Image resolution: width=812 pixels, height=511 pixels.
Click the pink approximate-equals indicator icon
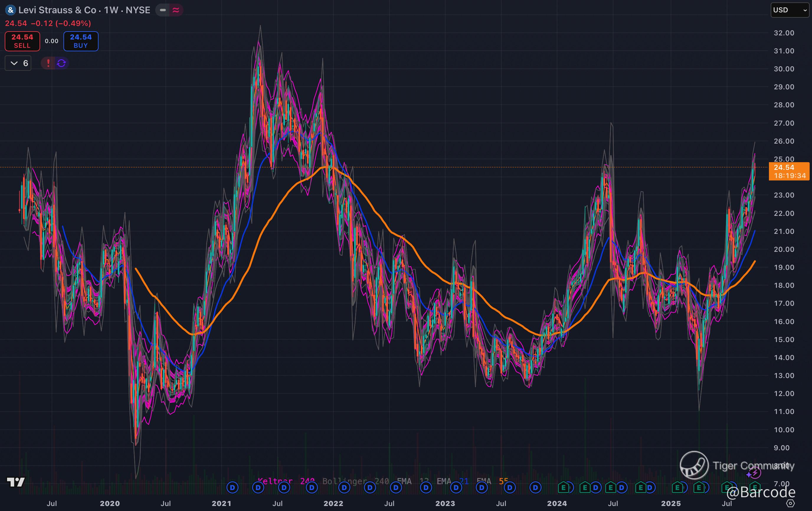176,10
